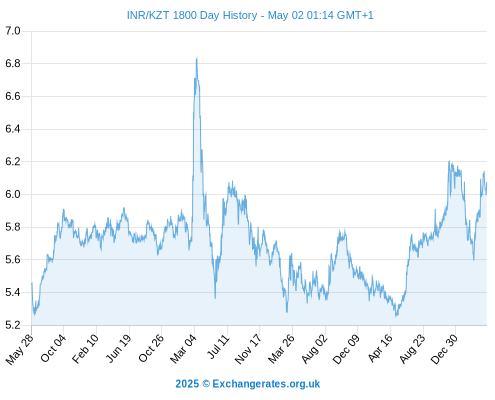Screen dimensions: 495x400
Task: Click the 5.4 y-axis label
Action: (13, 292)
